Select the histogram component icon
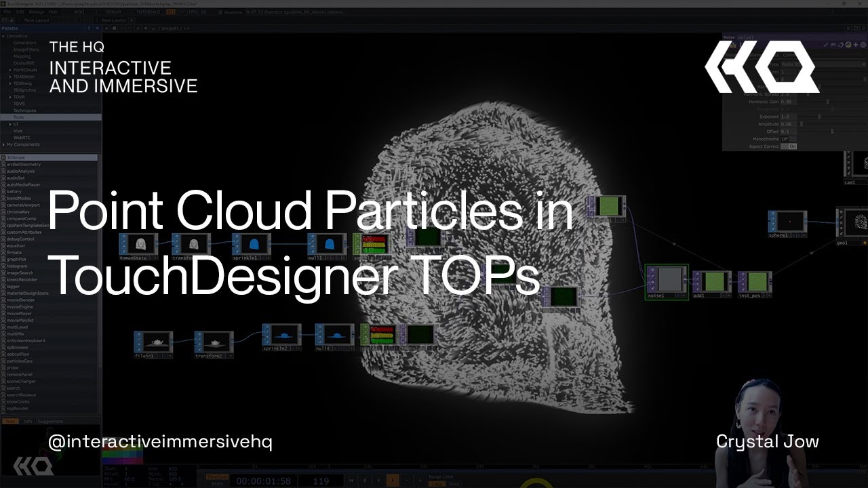Viewport: 868px width, 488px height. [3, 266]
